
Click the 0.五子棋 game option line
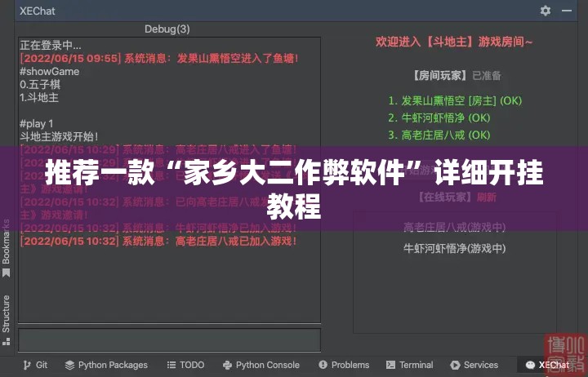click(40, 84)
